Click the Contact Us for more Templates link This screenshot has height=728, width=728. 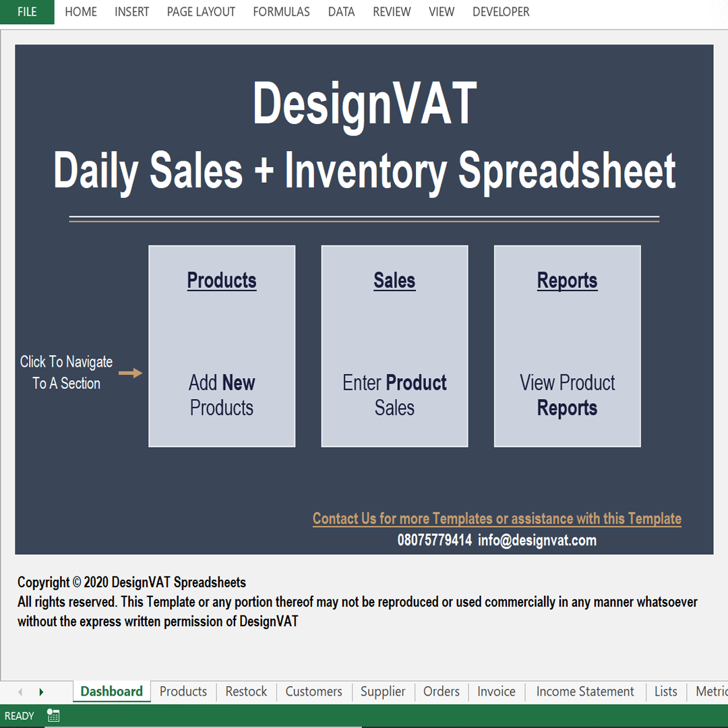[497, 518]
